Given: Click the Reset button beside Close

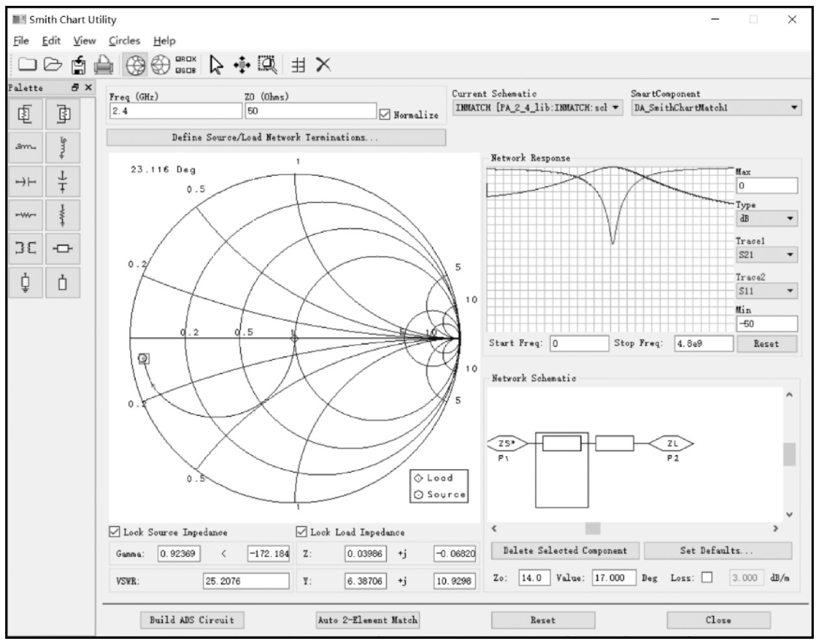Looking at the screenshot, I should pos(543,620).
